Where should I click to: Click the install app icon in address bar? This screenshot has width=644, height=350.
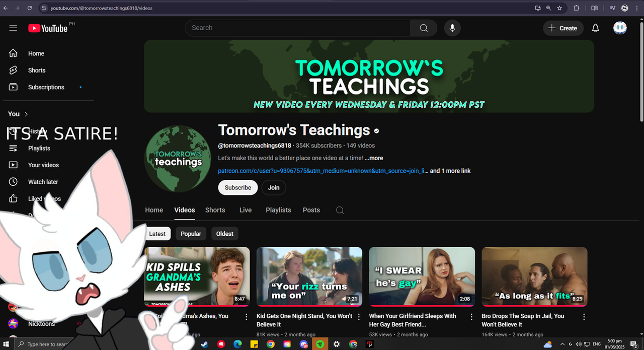pos(538,8)
